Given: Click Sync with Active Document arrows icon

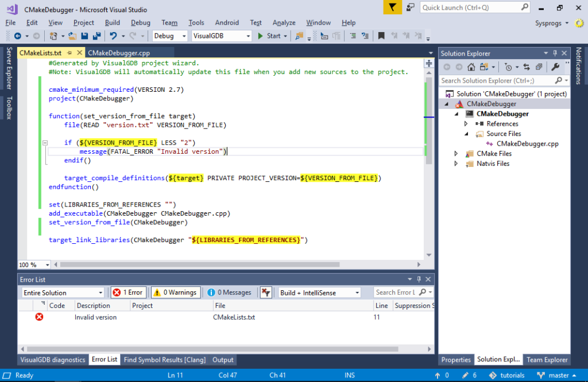Looking at the screenshot, I should pyautogui.click(x=527, y=67).
